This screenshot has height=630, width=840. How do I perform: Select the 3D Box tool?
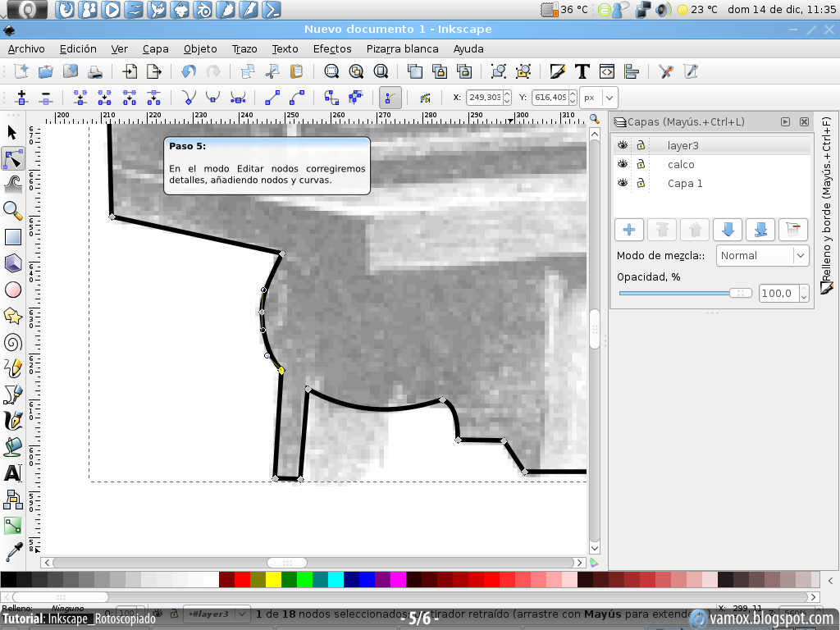13,263
